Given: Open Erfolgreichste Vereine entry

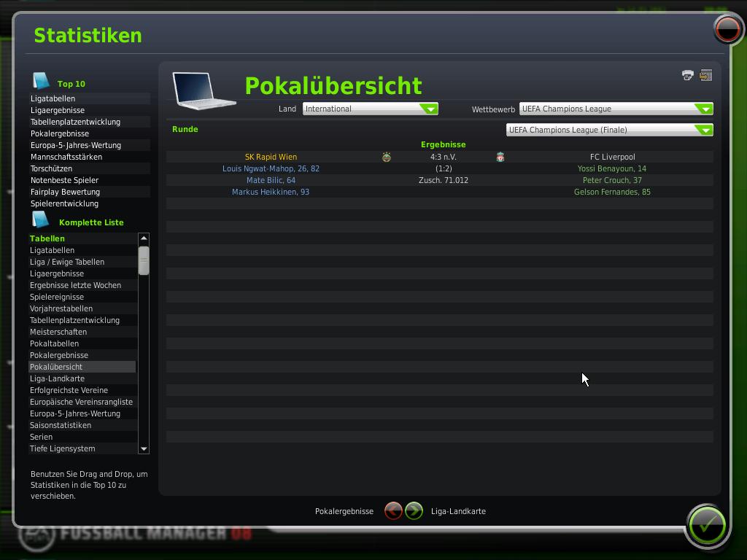Looking at the screenshot, I should coord(69,390).
